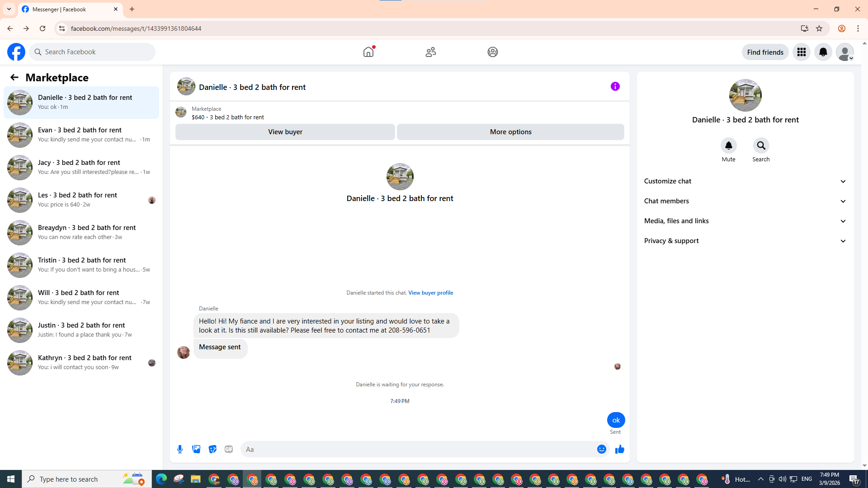Mute the Danielle conversation

click(728, 146)
